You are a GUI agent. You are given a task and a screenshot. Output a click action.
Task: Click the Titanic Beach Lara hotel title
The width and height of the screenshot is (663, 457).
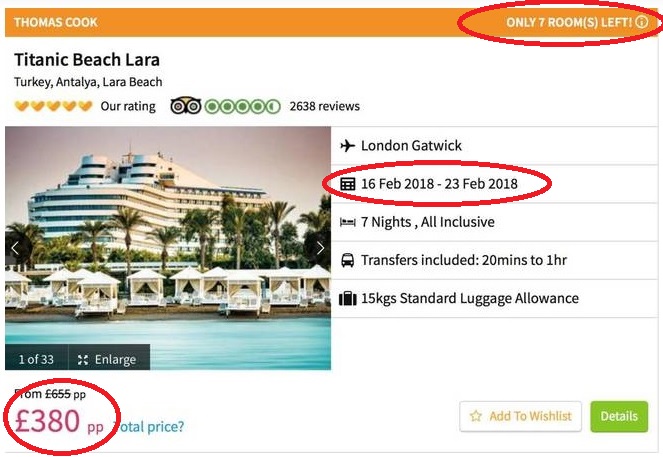click(87, 60)
